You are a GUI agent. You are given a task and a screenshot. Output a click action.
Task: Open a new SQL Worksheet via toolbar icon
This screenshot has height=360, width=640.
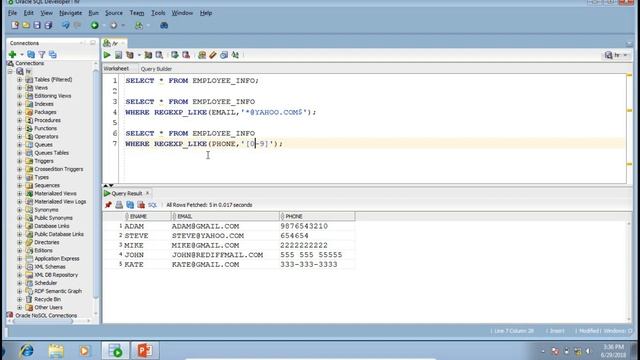pyautogui.click(x=139, y=25)
